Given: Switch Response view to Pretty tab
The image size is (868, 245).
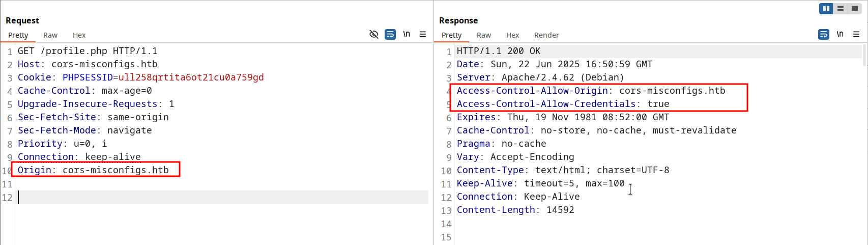Looking at the screenshot, I should coord(452,35).
